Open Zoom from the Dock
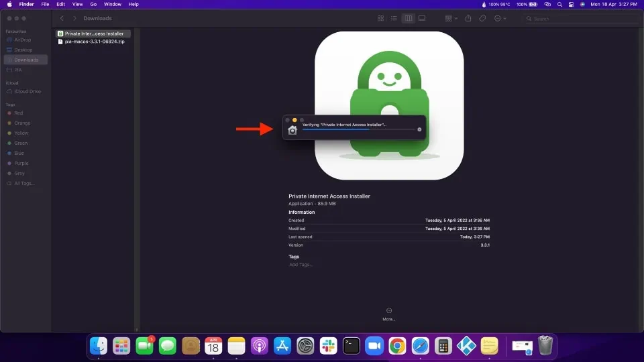This screenshot has height=362, width=644. [374, 346]
